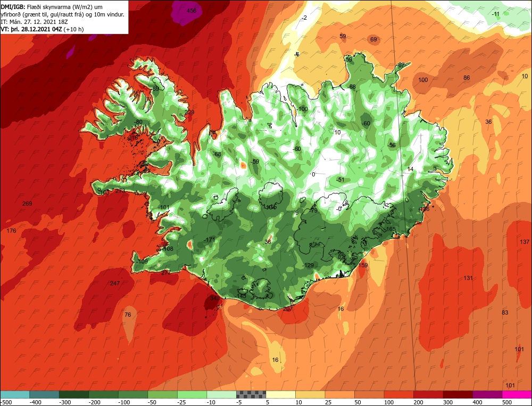The height and width of the screenshot is (406, 532).
Task: Click the 86 value northeast of Iceland
Action: pyautogui.click(x=467, y=78)
